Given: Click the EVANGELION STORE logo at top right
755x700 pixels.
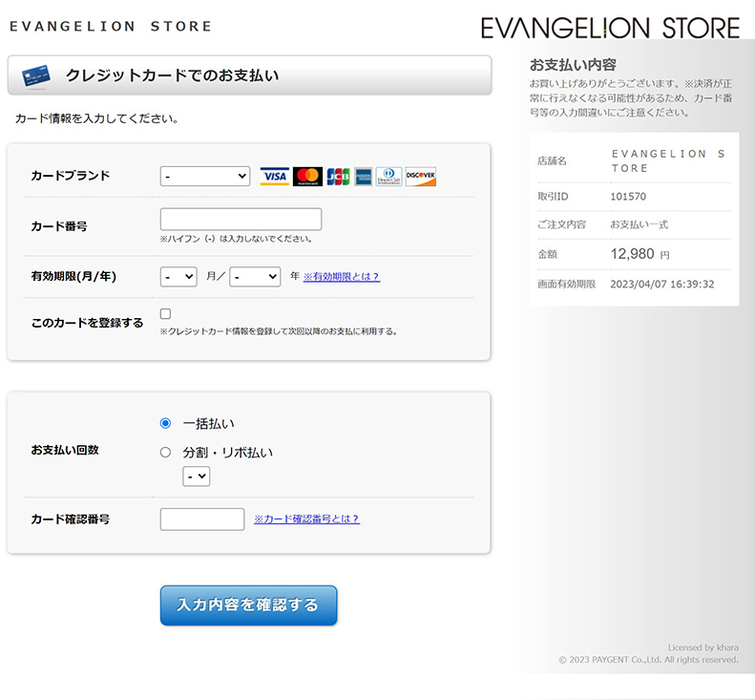Looking at the screenshot, I should click(610, 28).
